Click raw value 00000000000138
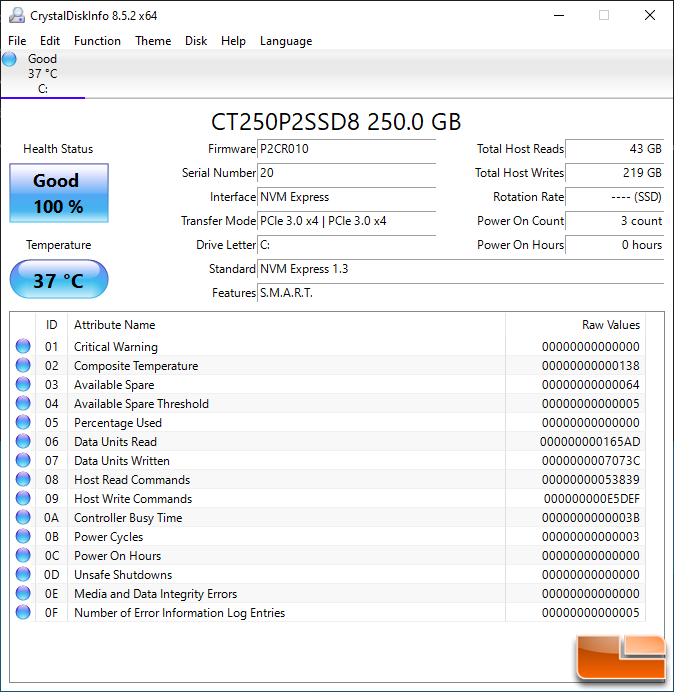Screen dimensions: 674x692 pyautogui.click(x=591, y=366)
